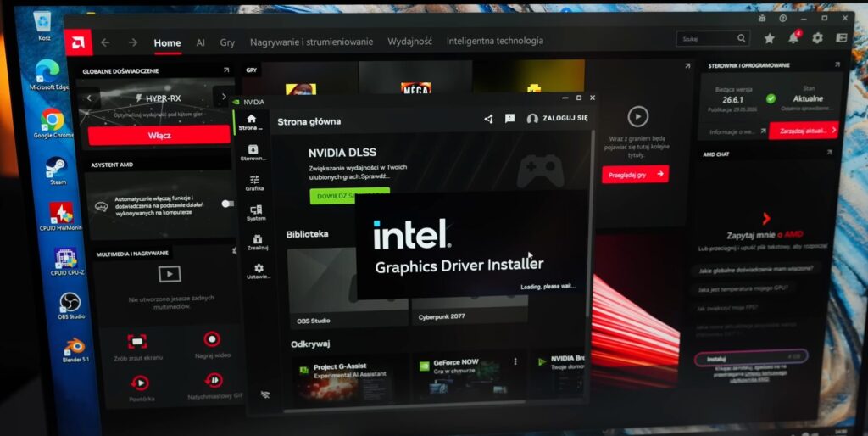Open the Steam desktop shortcut
868x436 pixels.
[x=57, y=170]
